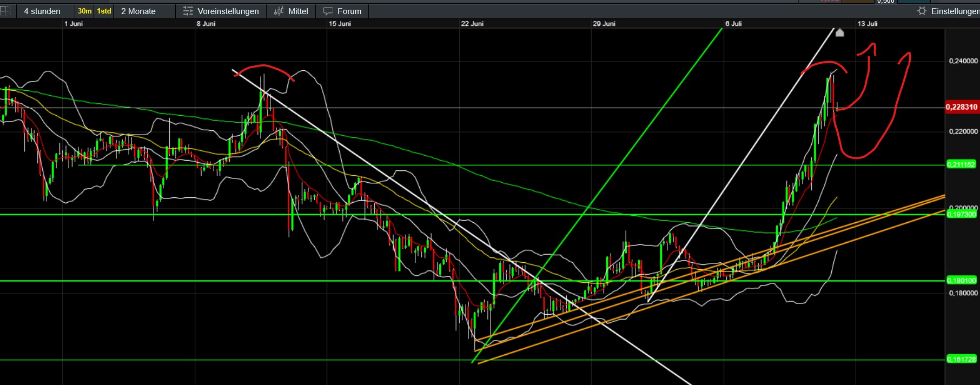
Task: Click the 0,220000 price axis value
Action: point(963,131)
